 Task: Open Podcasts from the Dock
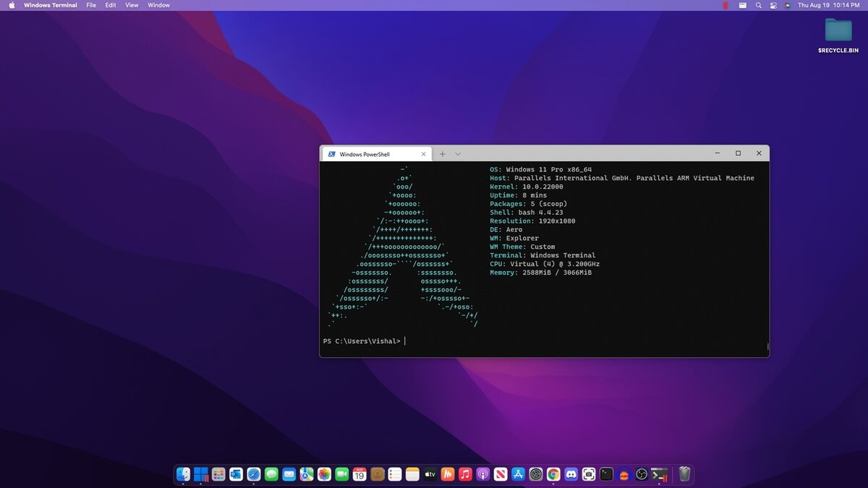point(483,474)
